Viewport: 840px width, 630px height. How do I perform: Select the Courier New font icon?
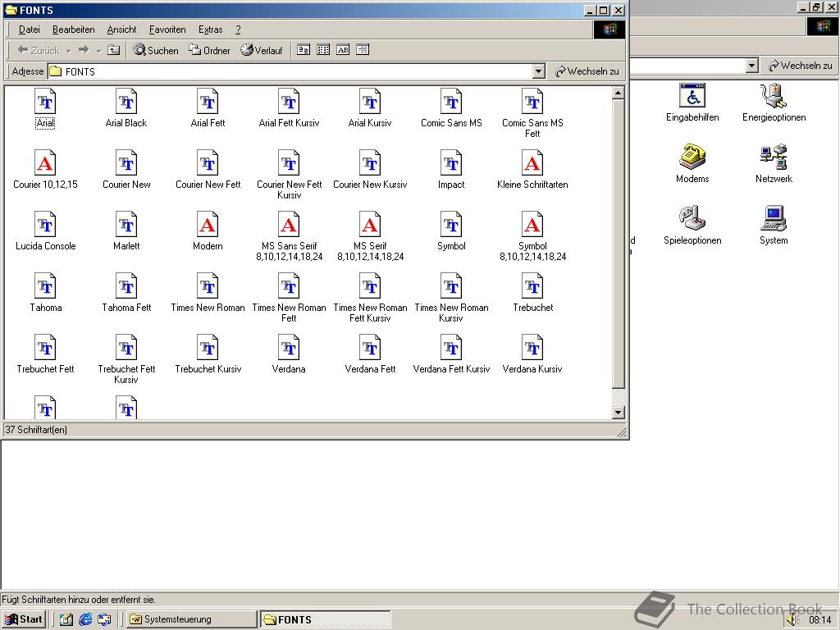tap(126, 163)
